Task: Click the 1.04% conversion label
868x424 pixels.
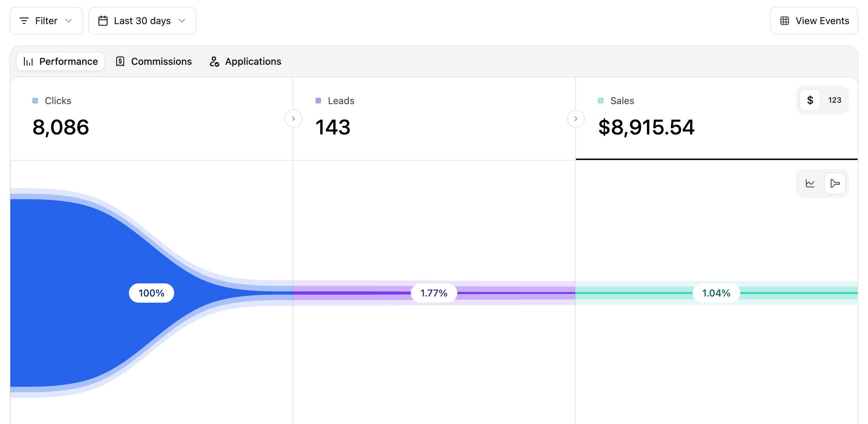Action: (x=716, y=293)
